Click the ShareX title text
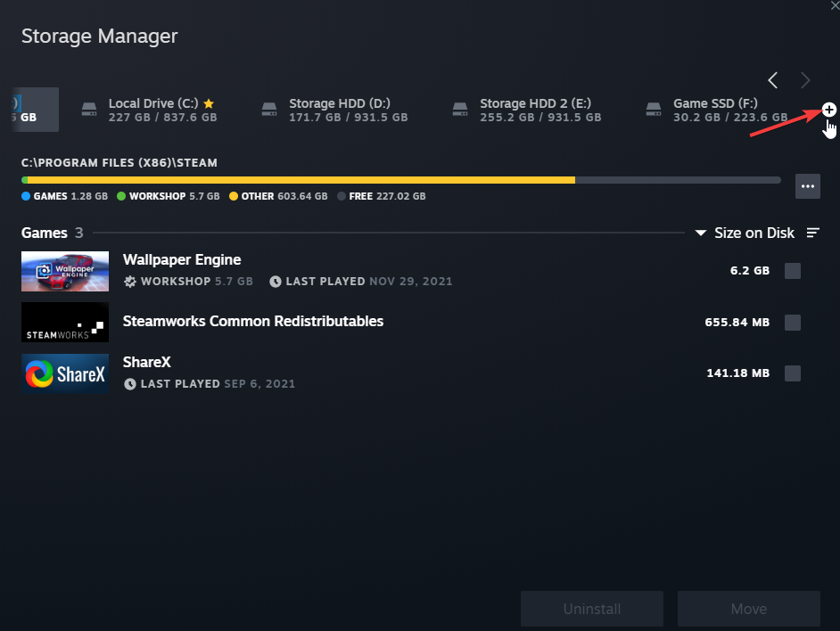Image resolution: width=840 pixels, height=631 pixels. coord(147,362)
